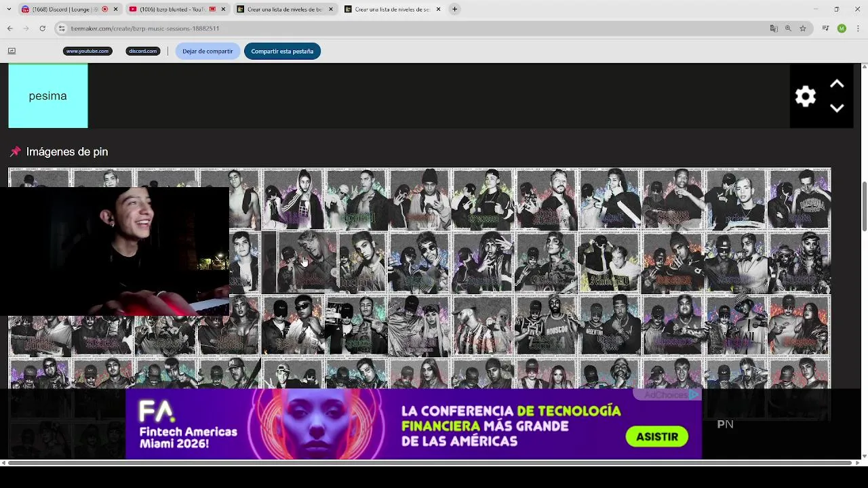Open the translate page icon

coord(774,28)
